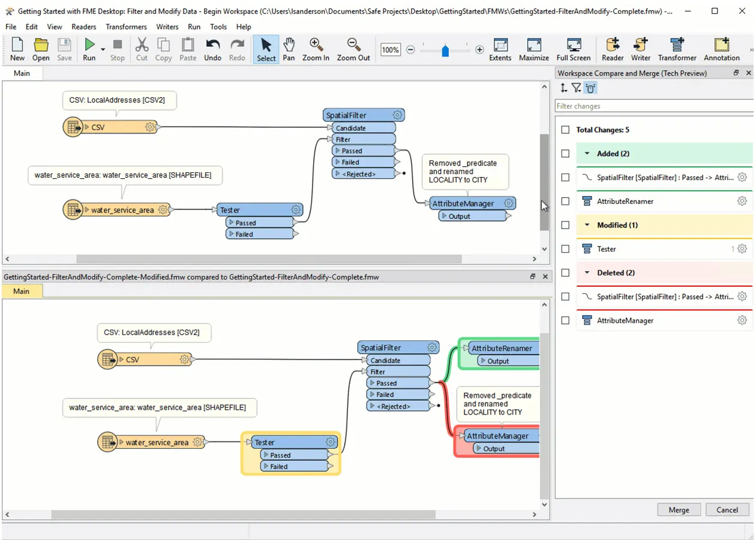Screen dimensions: 756x540
Task: Click the Stop translation icon
Action: click(118, 45)
